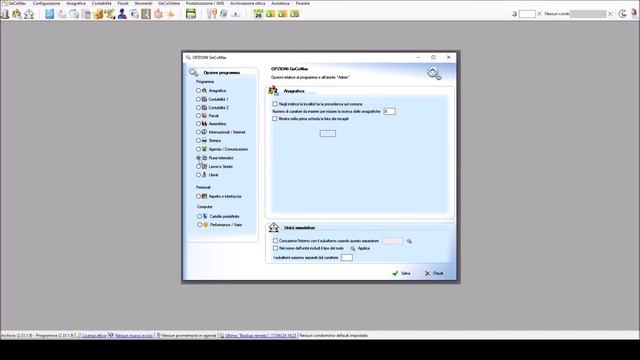Image resolution: width=640 pixels, height=360 pixels.
Task: Select the Stampa radio option
Action: pos(198,140)
